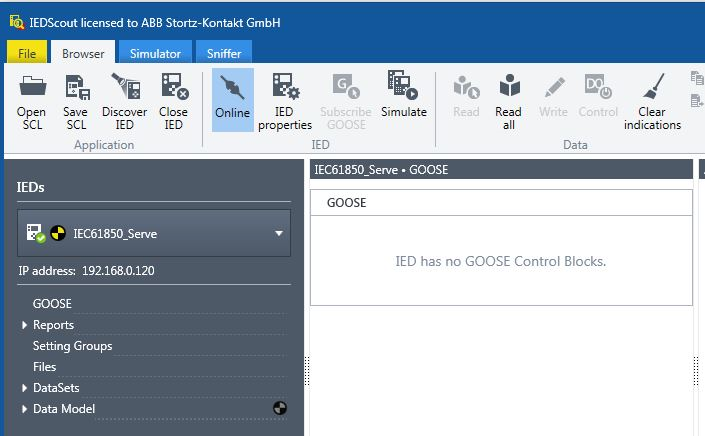Click the vertical splitter grip between panels

(x=307, y=371)
